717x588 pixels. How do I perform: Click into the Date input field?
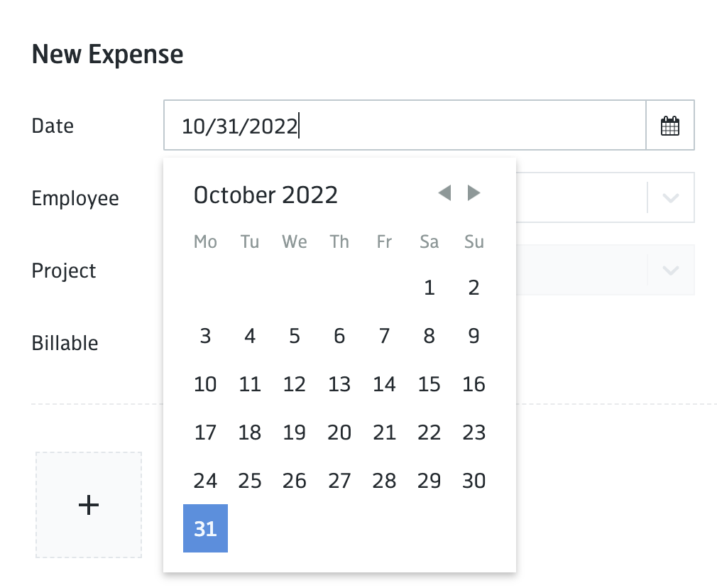[x=405, y=126]
